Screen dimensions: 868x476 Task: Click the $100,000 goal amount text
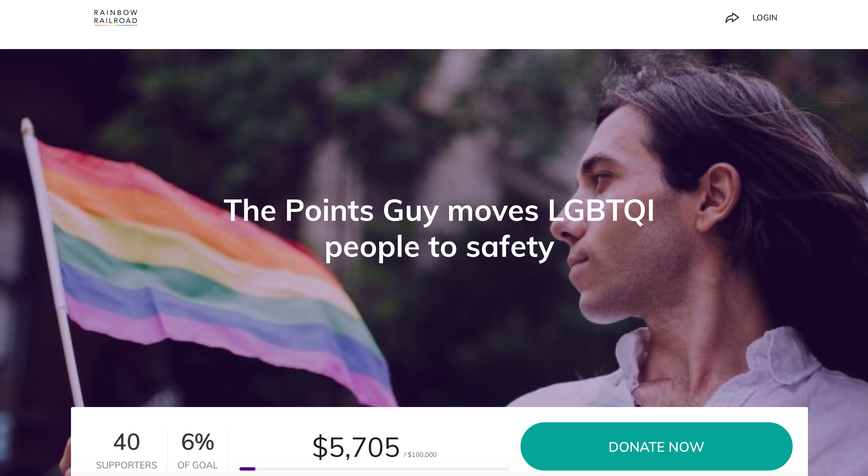422,454
